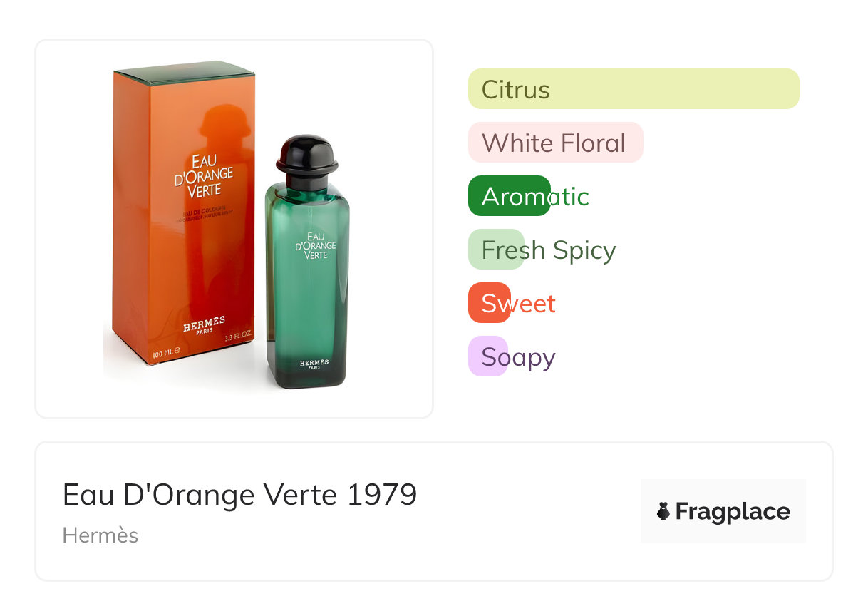Click the black cap of the bottle
This screenshot has width=868, height=616.
click(x=306, y=153)
